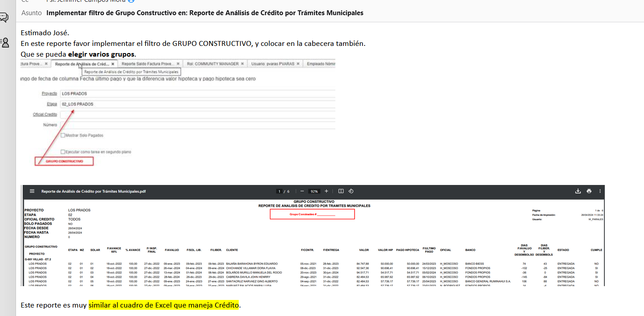644x316 pixels.
Task: Click the PDF page number box
Action: coord(279,191)
